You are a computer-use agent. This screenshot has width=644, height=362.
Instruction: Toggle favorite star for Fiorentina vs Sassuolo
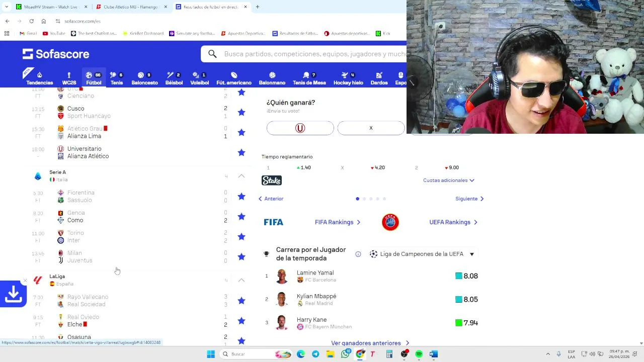(x=242, y=196)
